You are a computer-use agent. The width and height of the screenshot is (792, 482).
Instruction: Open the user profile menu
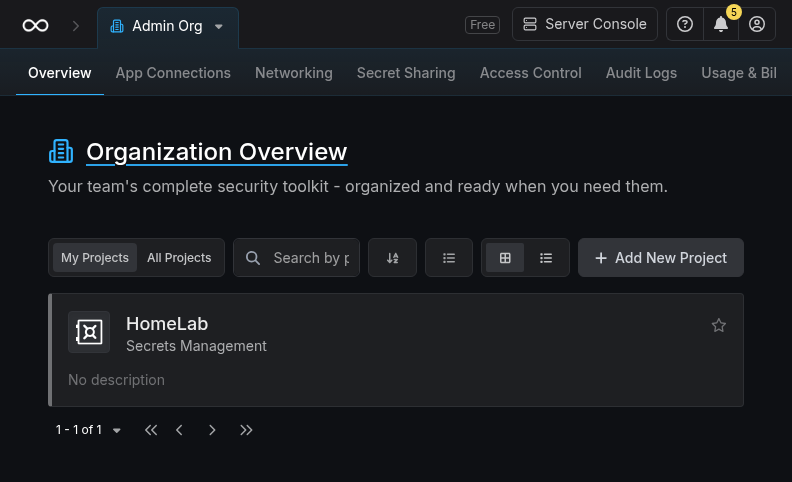pyautogui.click(x=757, y=24)
